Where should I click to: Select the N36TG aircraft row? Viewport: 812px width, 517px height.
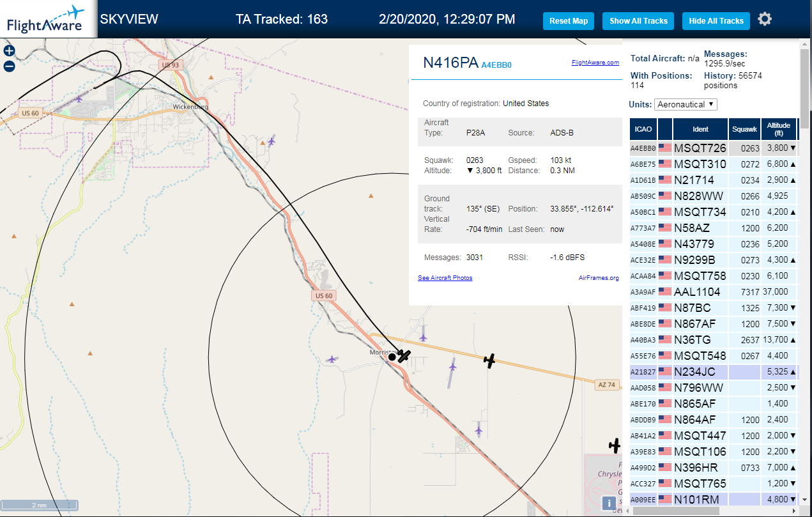[713, 340]
